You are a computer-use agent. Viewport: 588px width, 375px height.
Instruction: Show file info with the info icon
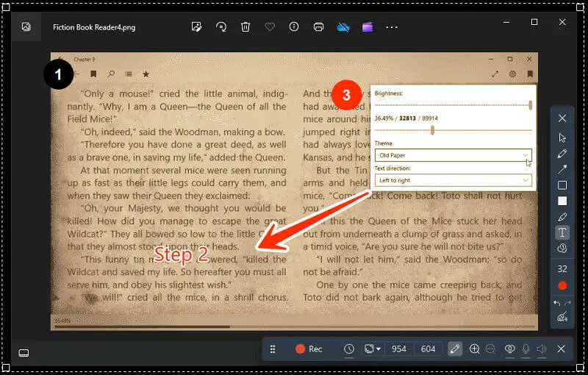tap(294, 26)
